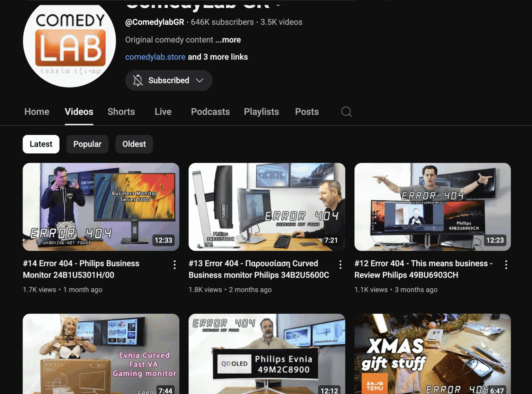Click '1.1K views • 3 months ago' text

[396, 289]
